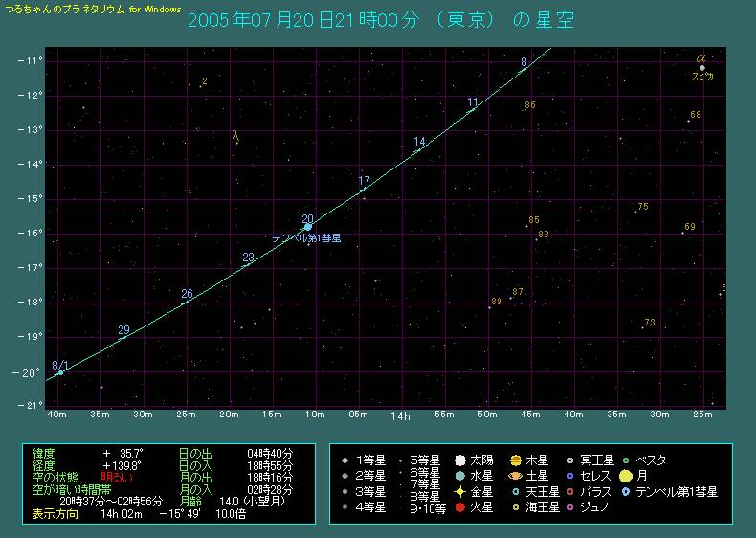Click the Uranus (天王星) legend icon
This screenshot has width=756, height=538.
tap(516, 491)
